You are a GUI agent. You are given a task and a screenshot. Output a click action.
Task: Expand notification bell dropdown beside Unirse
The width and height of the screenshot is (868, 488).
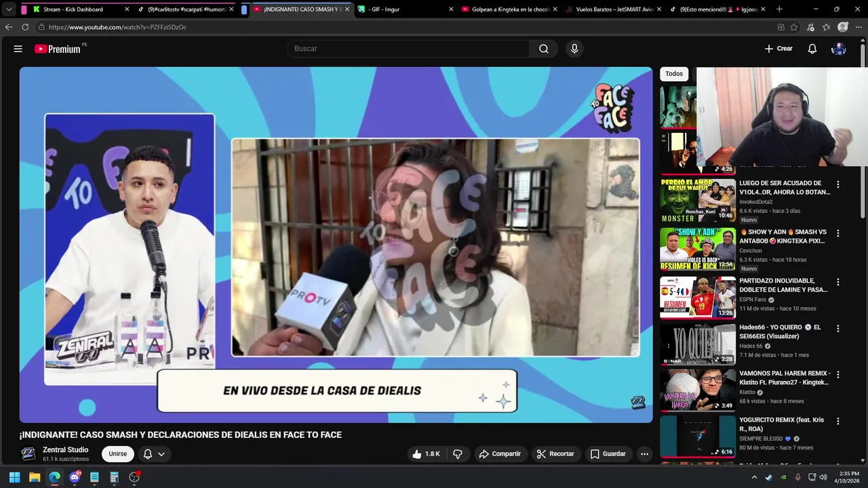154,454
